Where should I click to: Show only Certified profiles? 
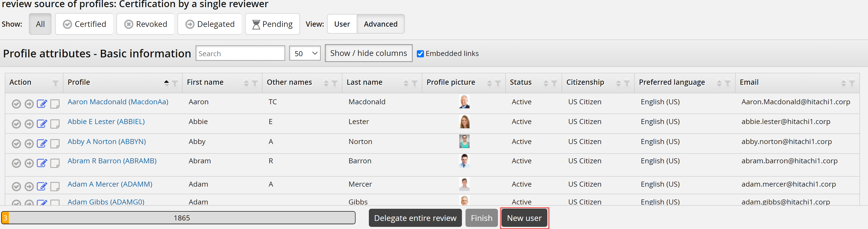(x=84, y=24)
